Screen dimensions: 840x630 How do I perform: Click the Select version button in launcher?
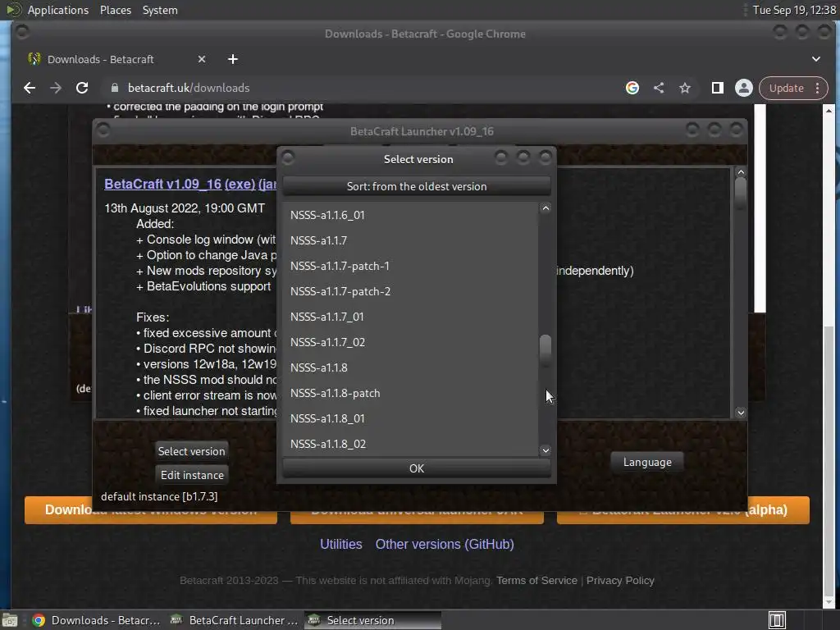(191, 451)
